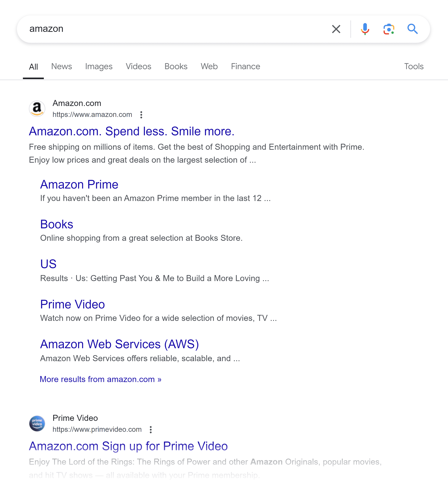
Task: Open 'Amazon.com Sign up for Prime Video' result
Action: click(x=128, y=446)
